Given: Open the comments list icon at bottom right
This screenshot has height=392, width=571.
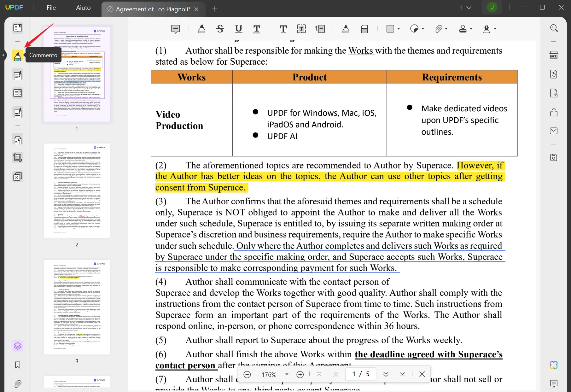Looking at the screenshot, I should (554, 383).
